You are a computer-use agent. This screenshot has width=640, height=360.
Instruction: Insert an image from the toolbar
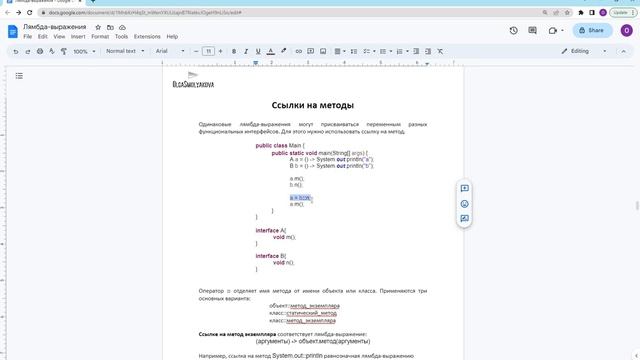pos(323,51)
